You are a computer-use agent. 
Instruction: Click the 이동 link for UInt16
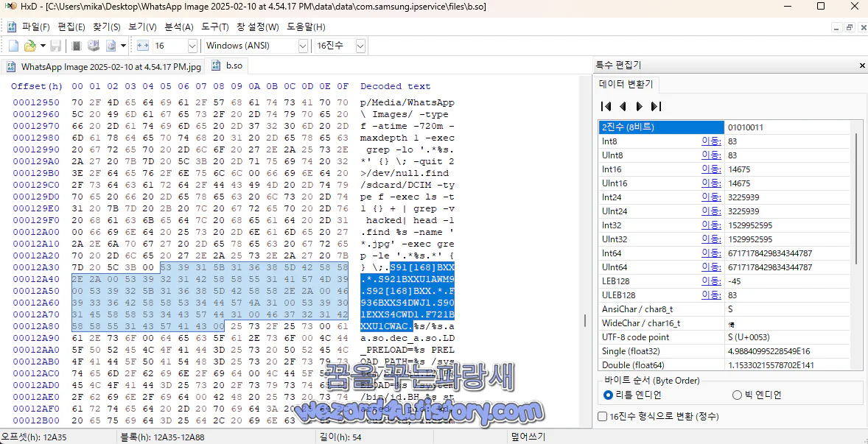point(711,183)
